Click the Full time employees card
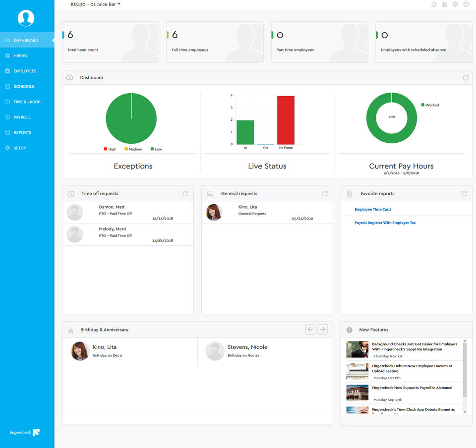Viewport: 476px width, 448px height. coord(215,42)
